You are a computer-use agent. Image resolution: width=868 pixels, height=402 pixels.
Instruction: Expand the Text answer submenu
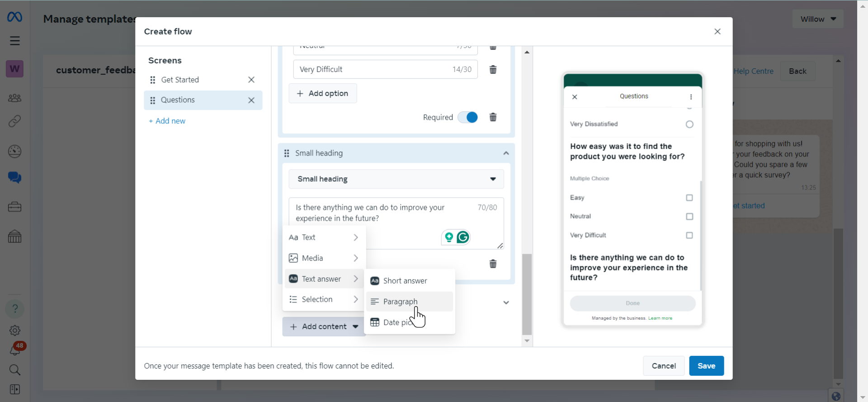pyautogui.click(x=324, y=279)
